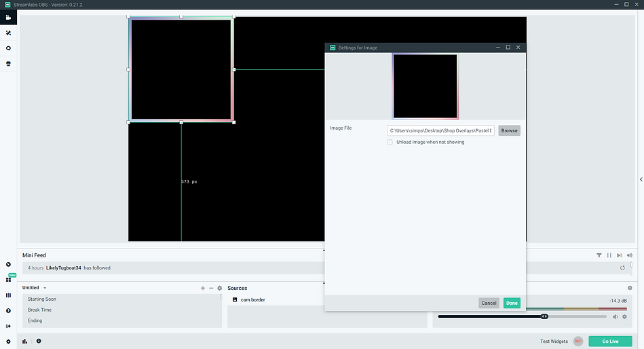This screenshot has height=349, width=644.
Task: Open Mixer settings gear icon
Action: point(630,288)
